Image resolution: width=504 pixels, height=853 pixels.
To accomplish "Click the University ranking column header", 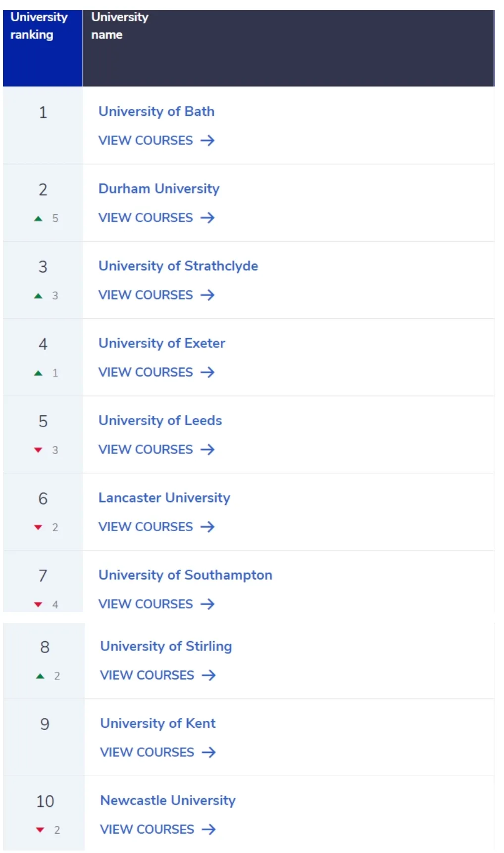I will pos(43,48).
